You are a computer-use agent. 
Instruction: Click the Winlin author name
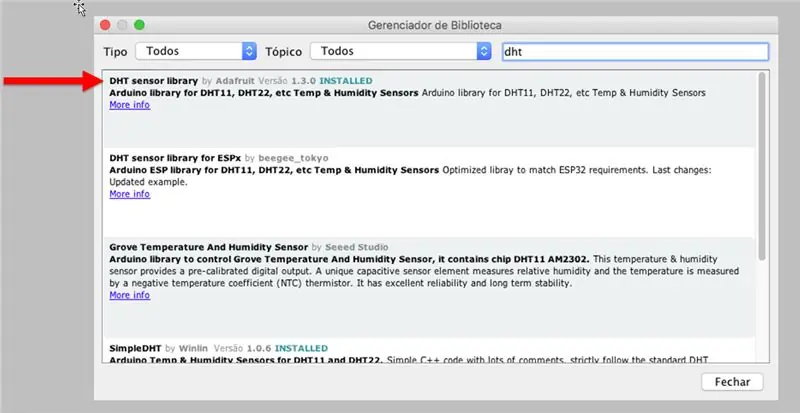pyautogui.click(x=193, y=348)
